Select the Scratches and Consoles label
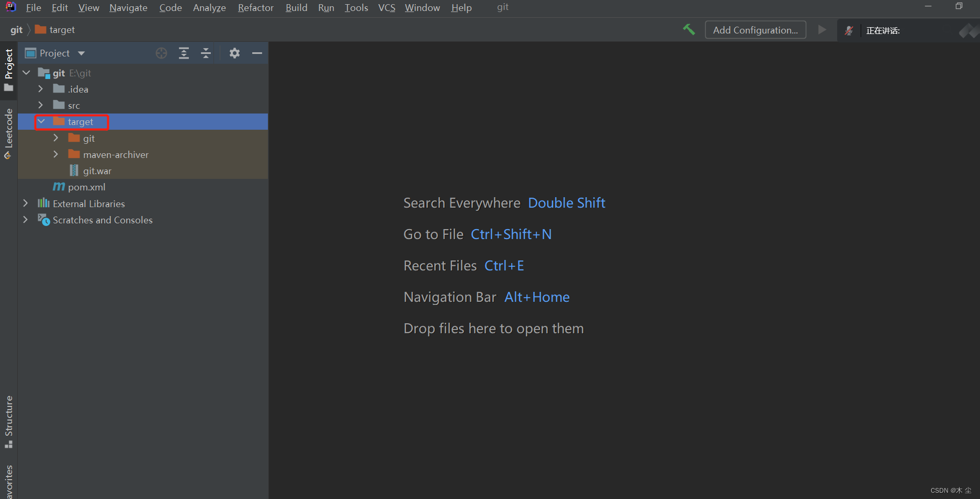Screen dimensions: 980x499 (x=103, y=220)
